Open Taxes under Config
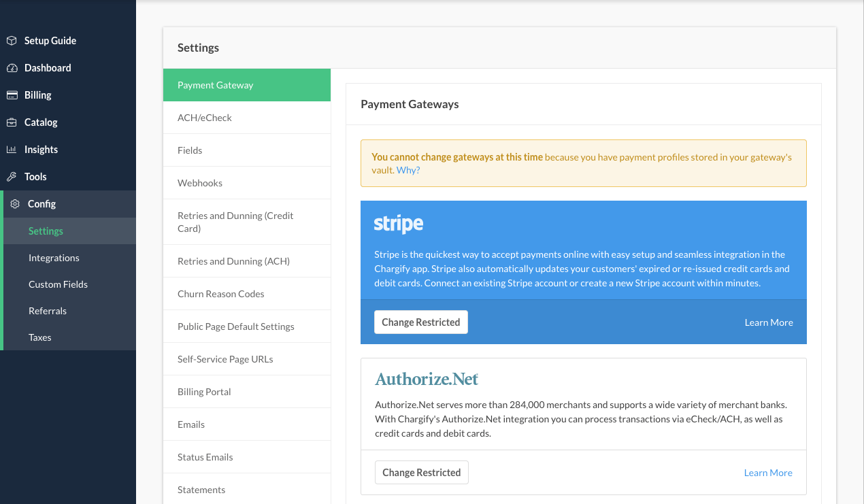 (x=69, y=337)
